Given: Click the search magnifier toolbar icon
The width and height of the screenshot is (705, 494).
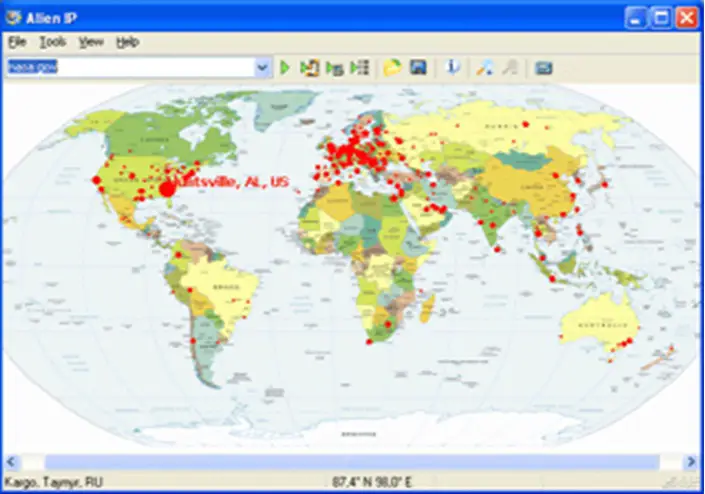Looking at the screenshot, I should tap(484, 68).
